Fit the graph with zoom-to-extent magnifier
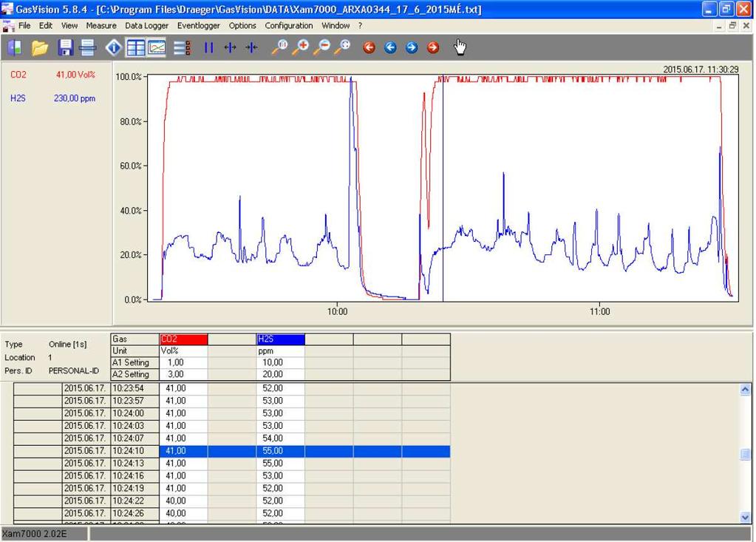 coord(343,47)
